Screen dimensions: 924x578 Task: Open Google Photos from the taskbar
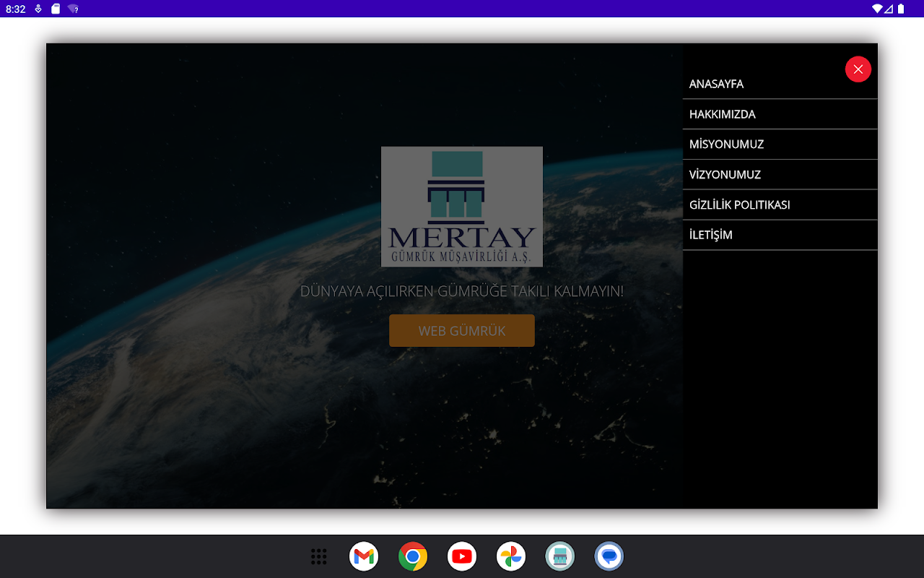click(511, 556)
